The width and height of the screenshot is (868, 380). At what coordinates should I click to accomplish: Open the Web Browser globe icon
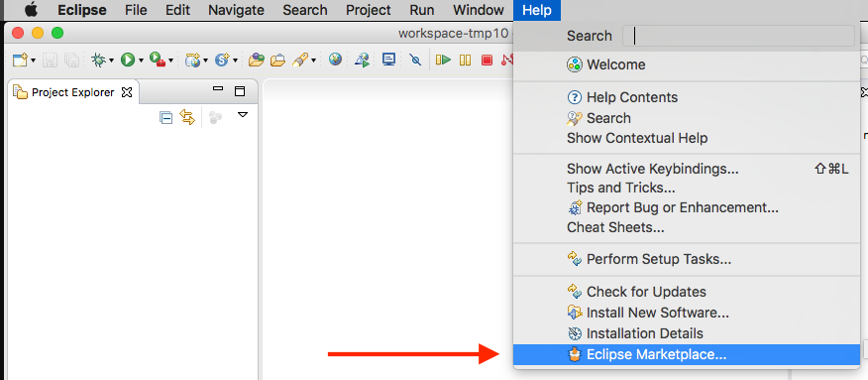coord(335,60)
